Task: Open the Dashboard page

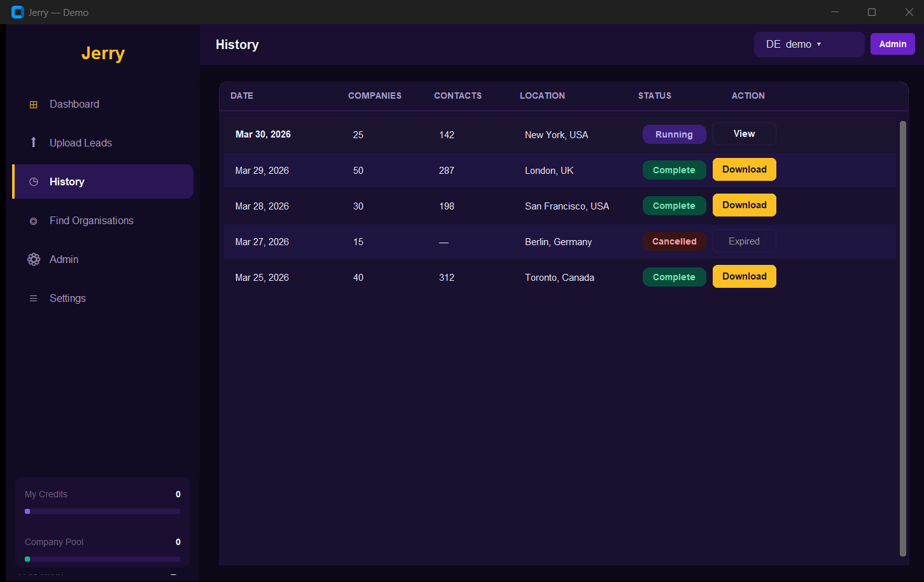Action: tap(102, 104)
